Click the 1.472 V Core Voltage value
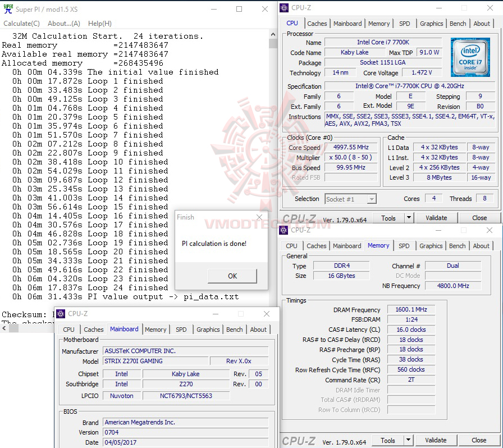 click(x=422, y=72)
